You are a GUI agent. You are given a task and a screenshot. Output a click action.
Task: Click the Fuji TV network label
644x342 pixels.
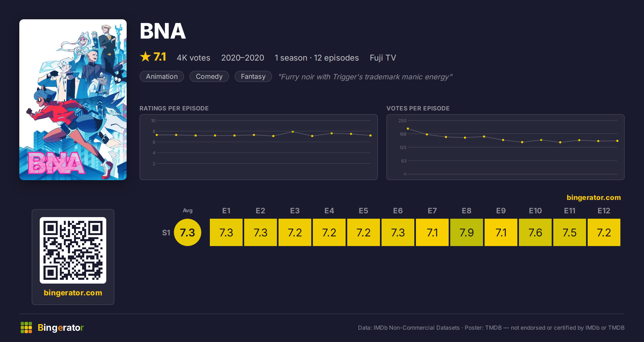tap(383, 58)
